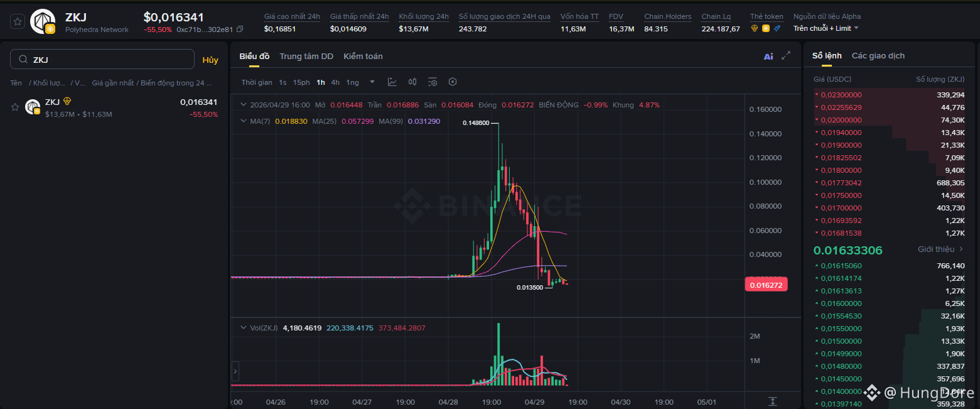This screenshot has height=409, width=980.
Task: Click the 0.148800 high price marker
Action: (476, 123)
